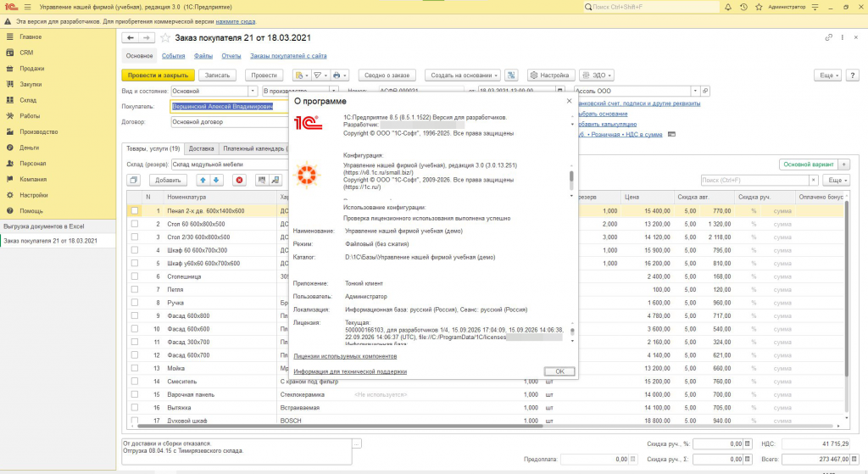Click the print icon in document toolbar
868x474 pixels.
[339, 75]
